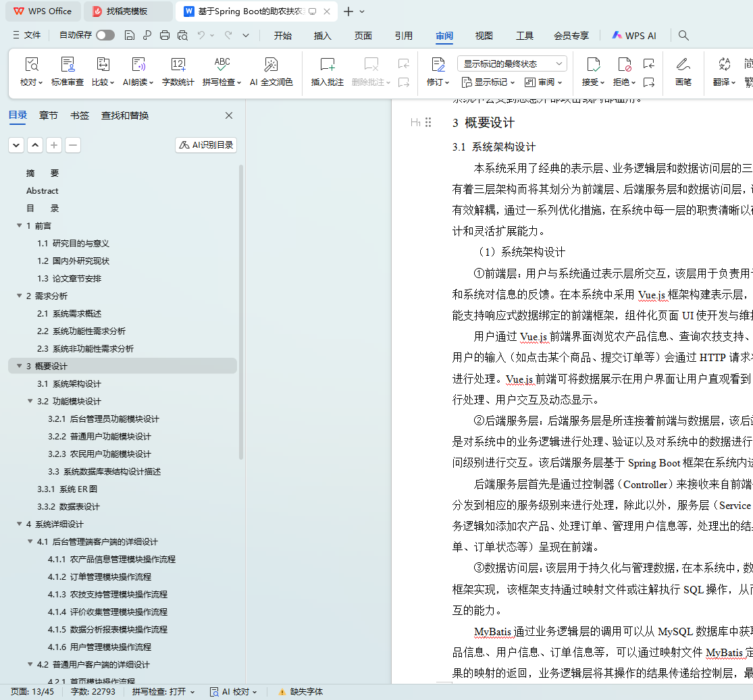The height and width of the screenshot is (700, 753).
Task: Click the AI识别目录 button
Action: (206, 145)
